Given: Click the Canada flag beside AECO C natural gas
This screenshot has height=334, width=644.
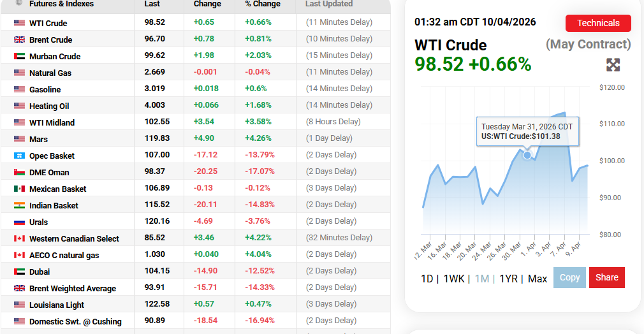Looking at the screenshot, I should 19,255.
